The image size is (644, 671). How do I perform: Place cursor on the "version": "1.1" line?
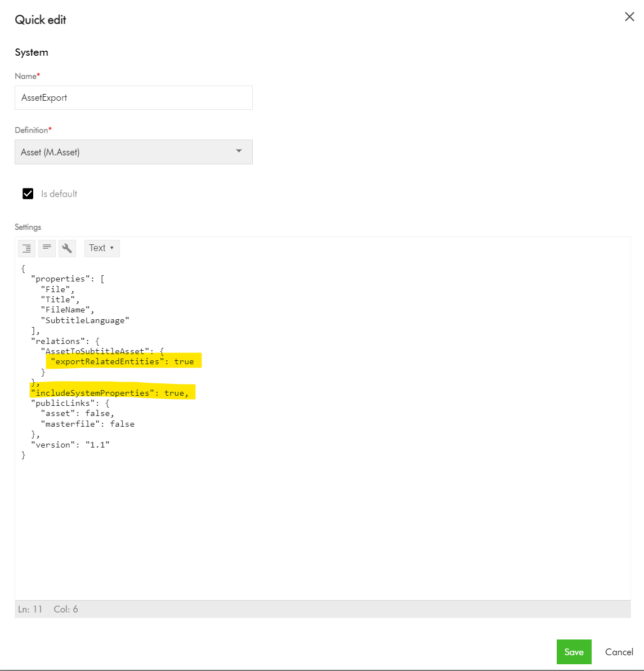[71, 445]
